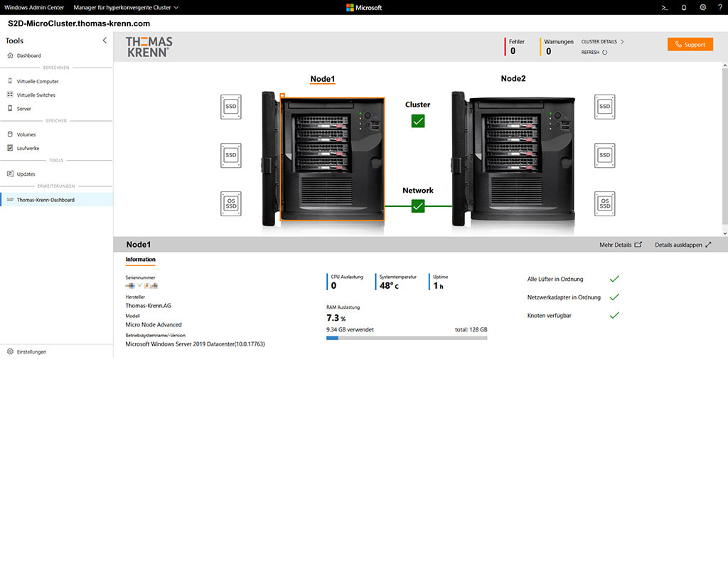Open CLUSTER DETAILS link
This screenshot has height=569, width=728.
click(603, 41)
